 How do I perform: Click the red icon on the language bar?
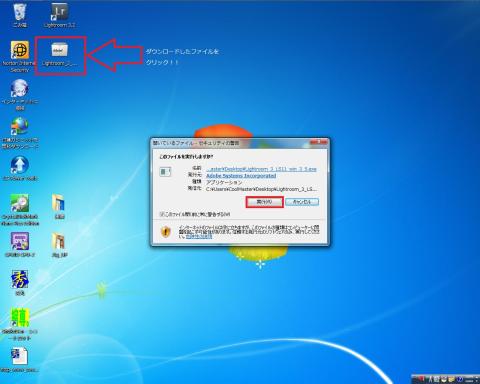[x=422, y=379]
